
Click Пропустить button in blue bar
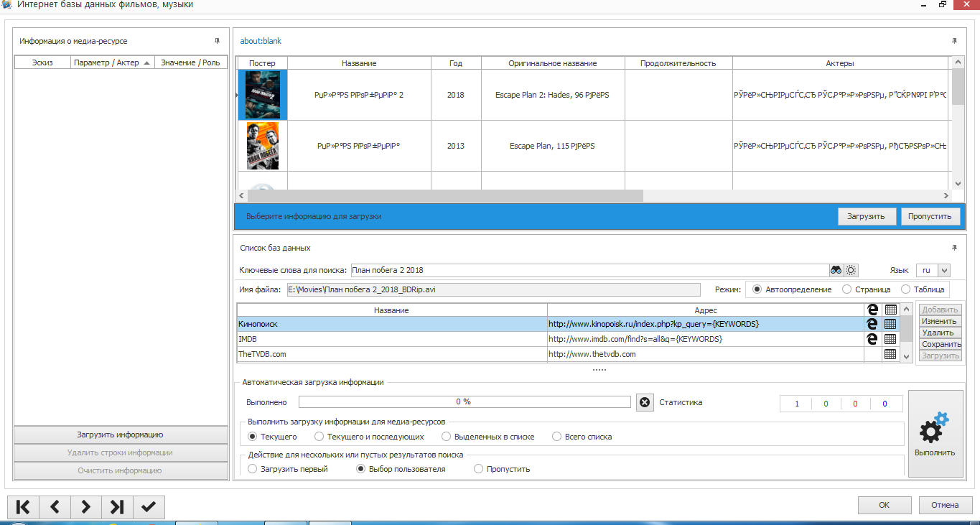[930, 216]
